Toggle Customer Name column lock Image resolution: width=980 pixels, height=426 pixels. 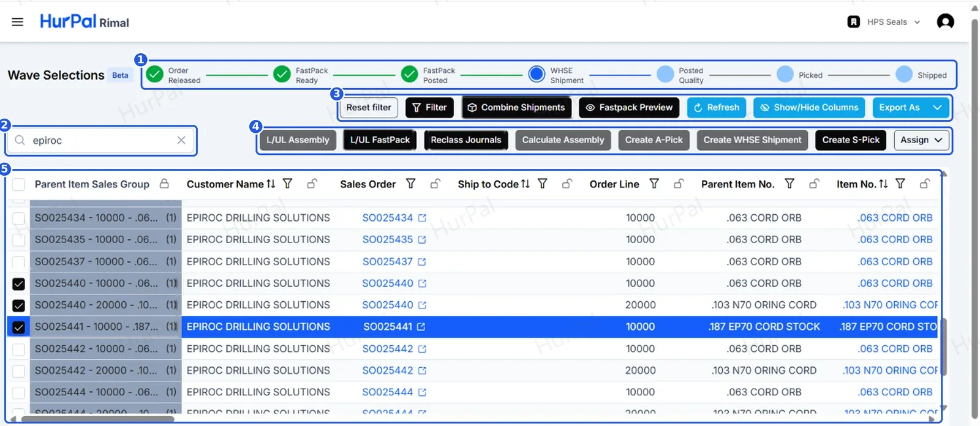[x=312, y=184]
